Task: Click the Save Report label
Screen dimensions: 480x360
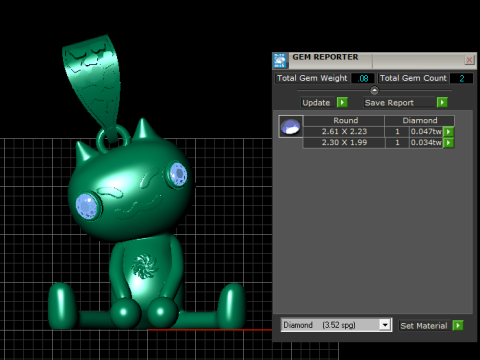Action: 399,103
